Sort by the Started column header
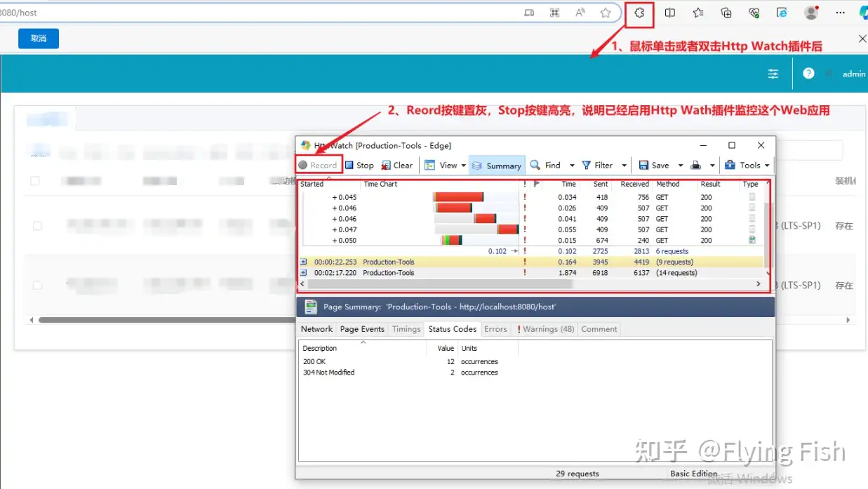 312,184
